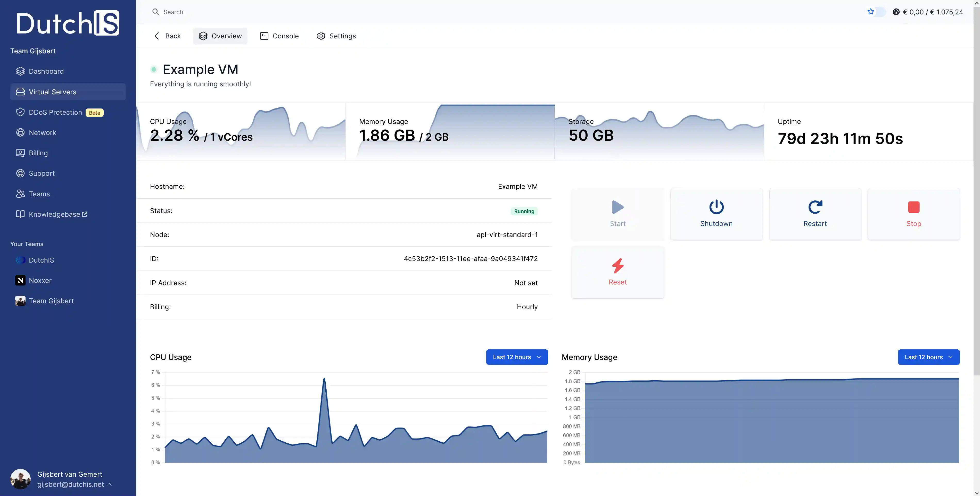Select the Noxxer team name

(40, 281)
